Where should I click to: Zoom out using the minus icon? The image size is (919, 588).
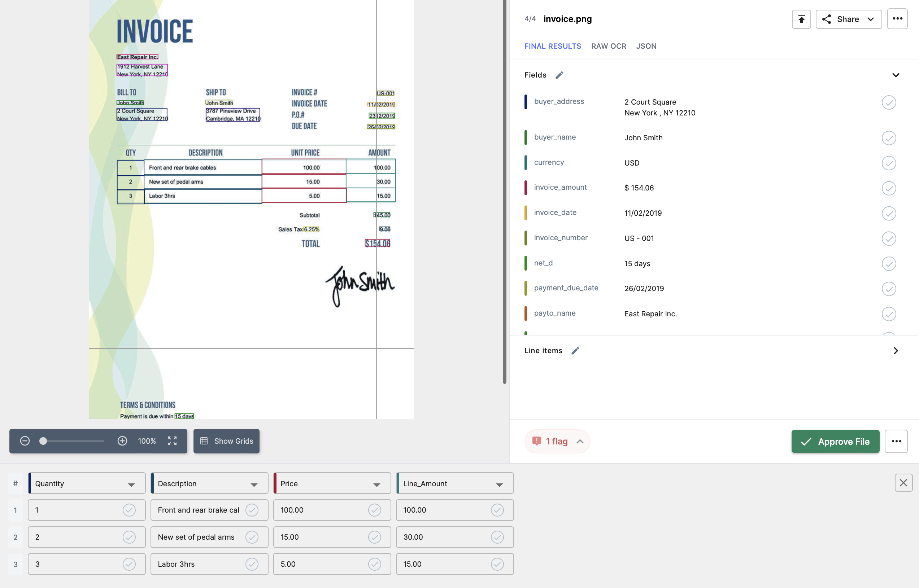(x=25, y=440)
